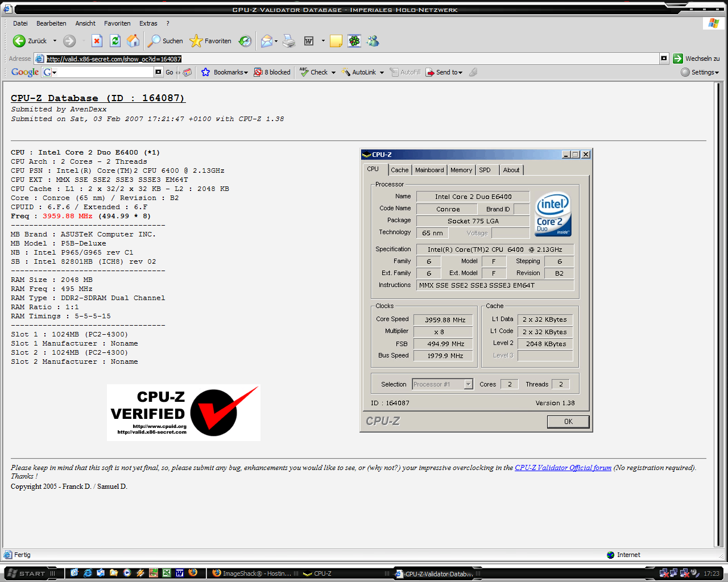Open the AutoLink dropdown arrow
728x582 pixels.
[x=382, y=72]
